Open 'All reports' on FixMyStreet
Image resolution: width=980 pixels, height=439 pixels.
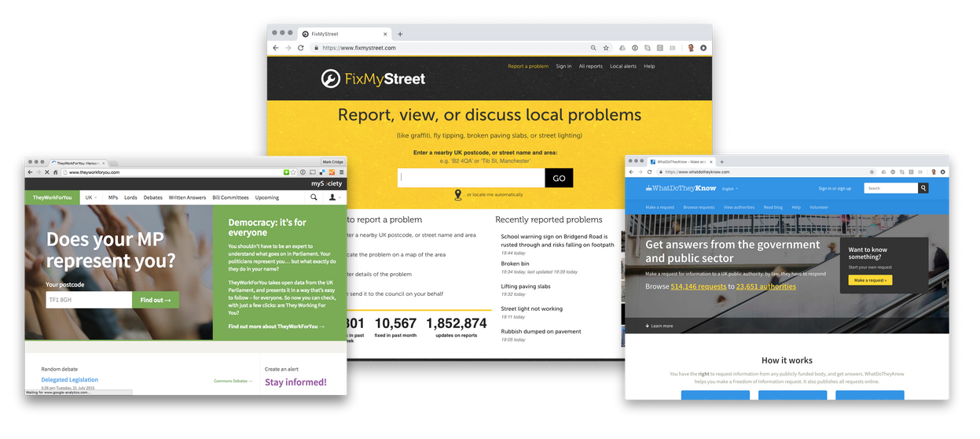pyautogui.click(x=591, y=66)
